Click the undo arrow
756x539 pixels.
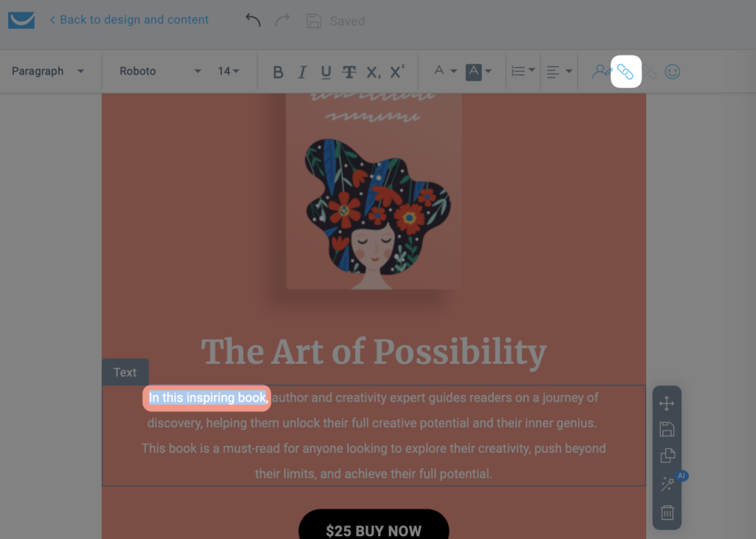253,20
